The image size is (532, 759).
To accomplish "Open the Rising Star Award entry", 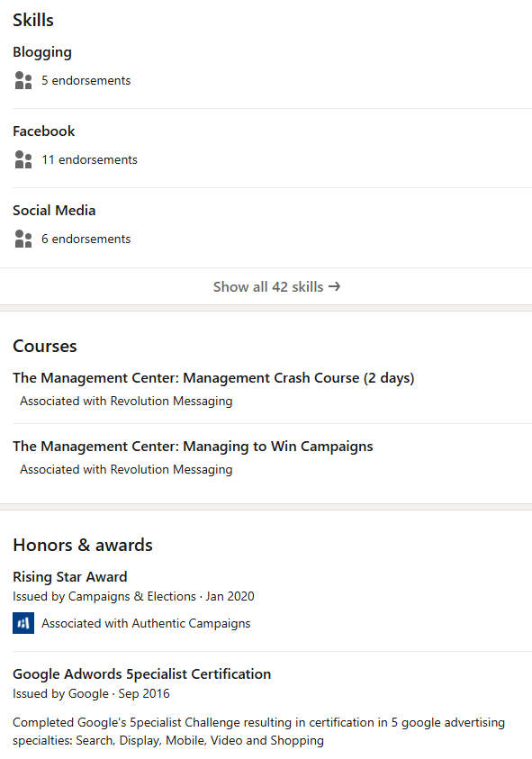I will click(x=69, y=576).
